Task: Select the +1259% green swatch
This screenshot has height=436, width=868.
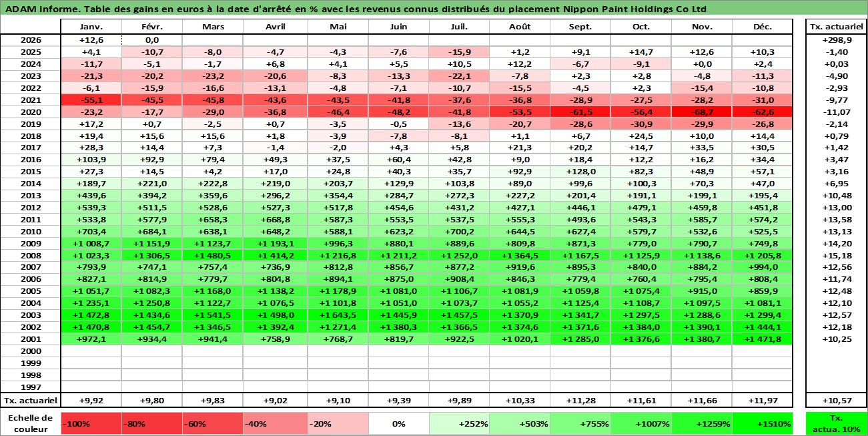Action: (702, 423)
